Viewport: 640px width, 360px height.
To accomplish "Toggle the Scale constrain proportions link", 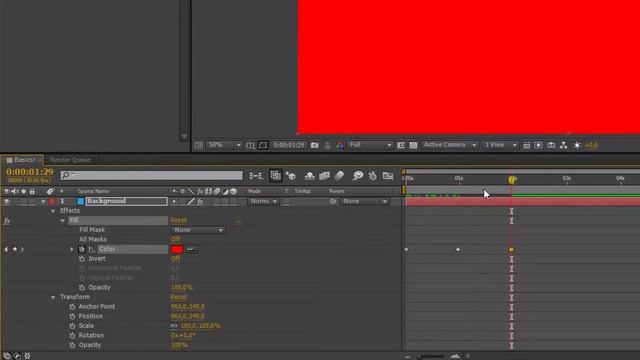I will click(174, 326).
